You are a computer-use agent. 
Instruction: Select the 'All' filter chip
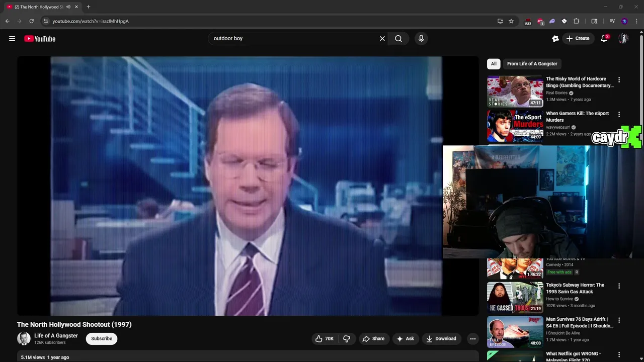coord(494,64)
